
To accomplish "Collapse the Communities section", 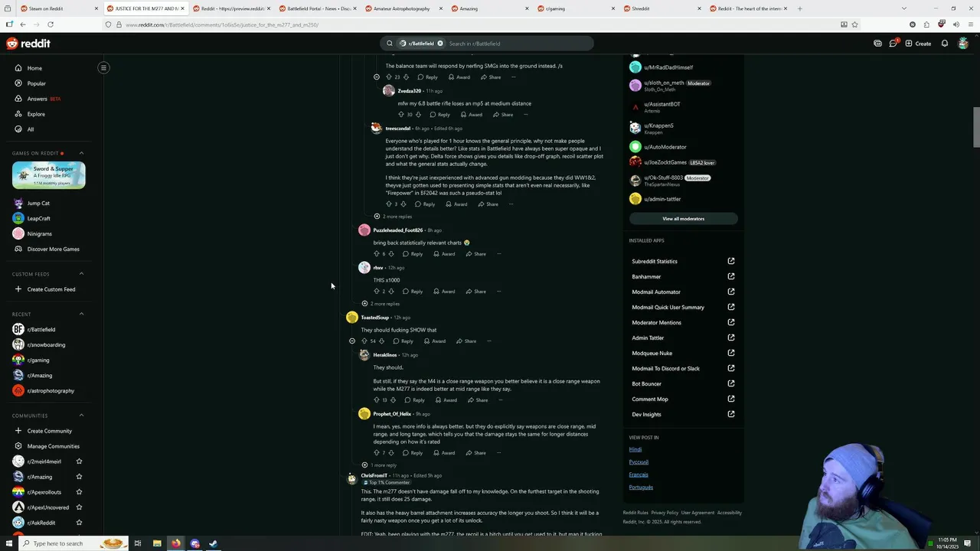I will pos(81,416).
